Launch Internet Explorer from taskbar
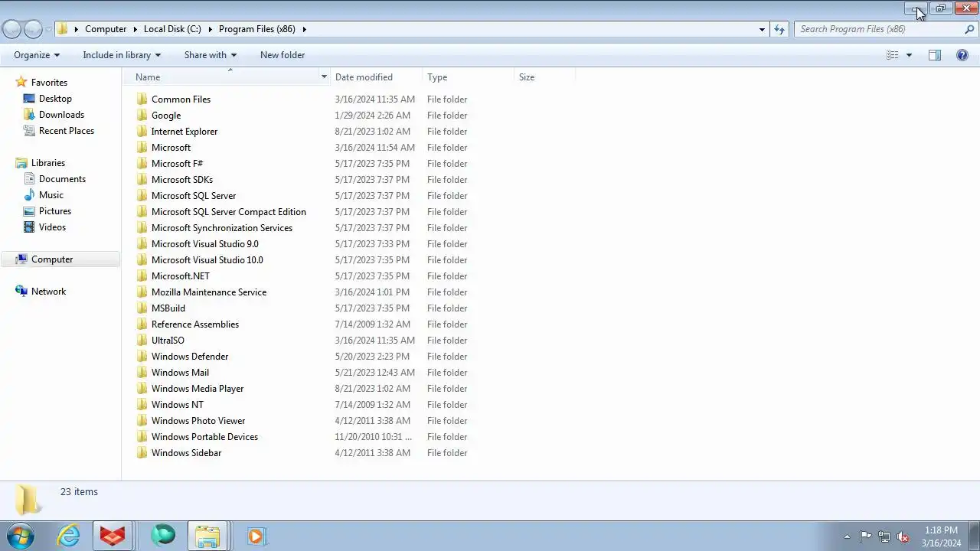Screen dimensions: 980x551 (69, 536)
